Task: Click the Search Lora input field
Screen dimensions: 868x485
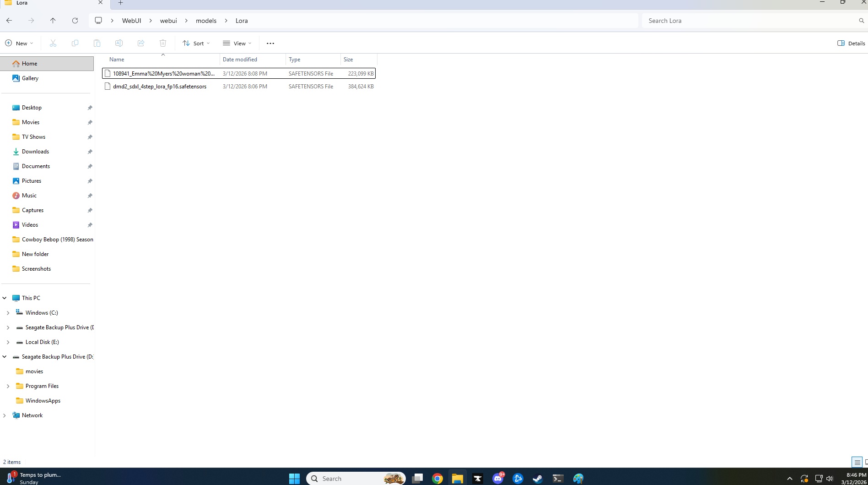Action: 749,21
